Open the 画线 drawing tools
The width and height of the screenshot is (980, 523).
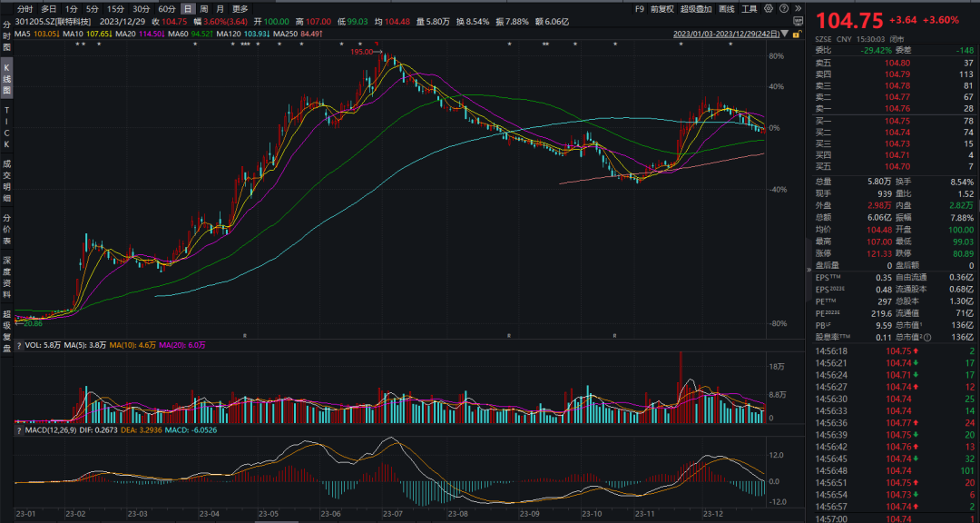726,9
